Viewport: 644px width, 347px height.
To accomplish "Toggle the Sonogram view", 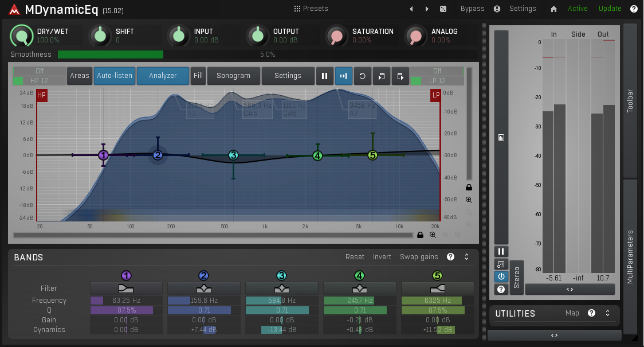I will [x=233, y=76].
